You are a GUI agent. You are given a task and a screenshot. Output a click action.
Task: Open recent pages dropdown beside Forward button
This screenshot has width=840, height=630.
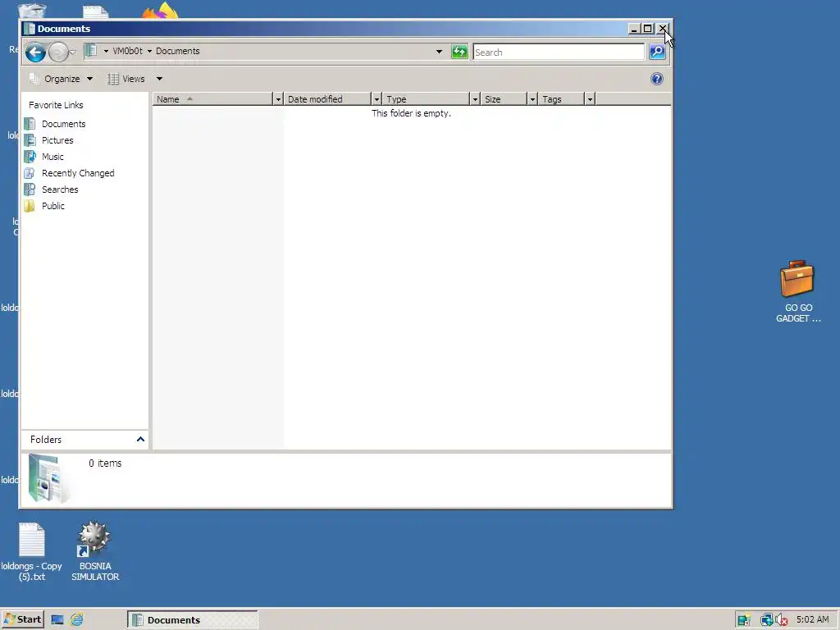pos(73,52)
